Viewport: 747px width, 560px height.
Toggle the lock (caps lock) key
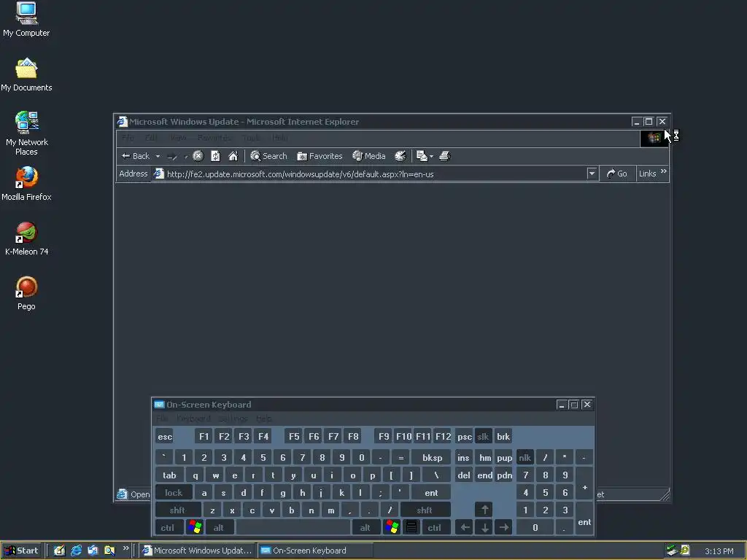coord(174,492)
